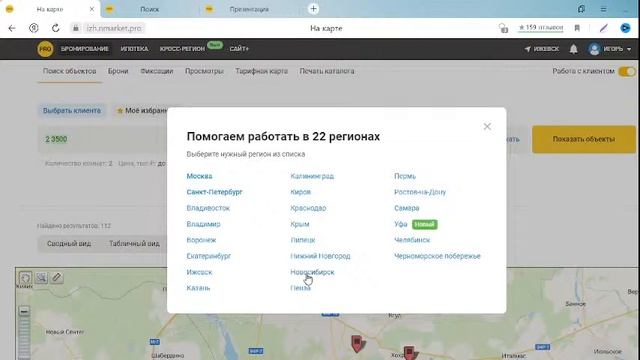Viewport: 640px width, 360px height.
Task: Select Владивосток region
Action: [x=208, y=208]
